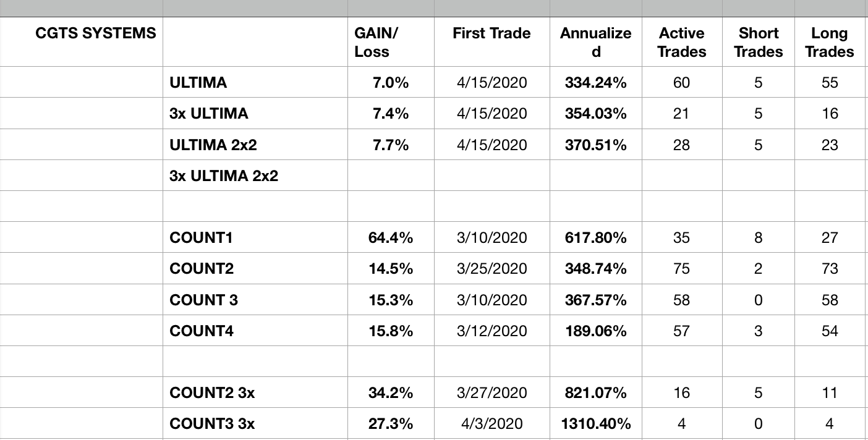Image resolution: width=868 pixels, height=440 pixels.
Task: Select COUNT2 3x's 821.07% cell
Action: (595, 393)
